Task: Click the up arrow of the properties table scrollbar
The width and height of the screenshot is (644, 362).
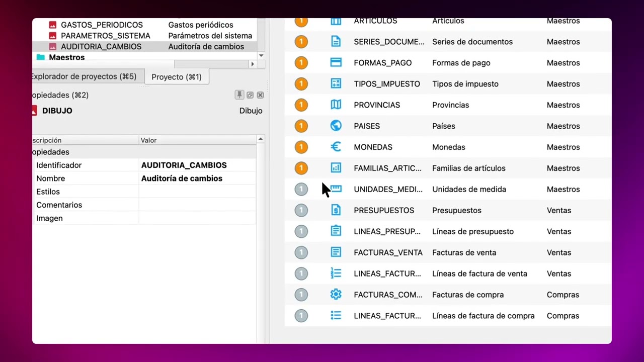Action: coord(261,139)
